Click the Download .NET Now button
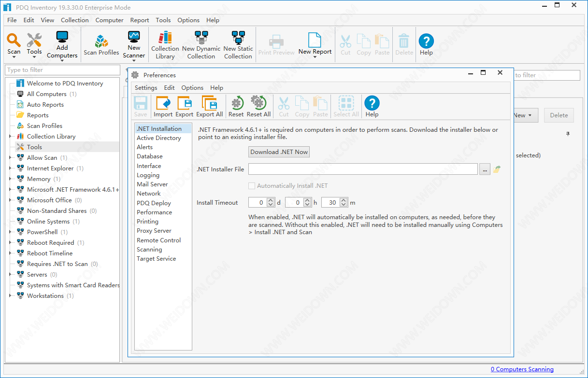The image size is (588, 378). click(279, 152)
